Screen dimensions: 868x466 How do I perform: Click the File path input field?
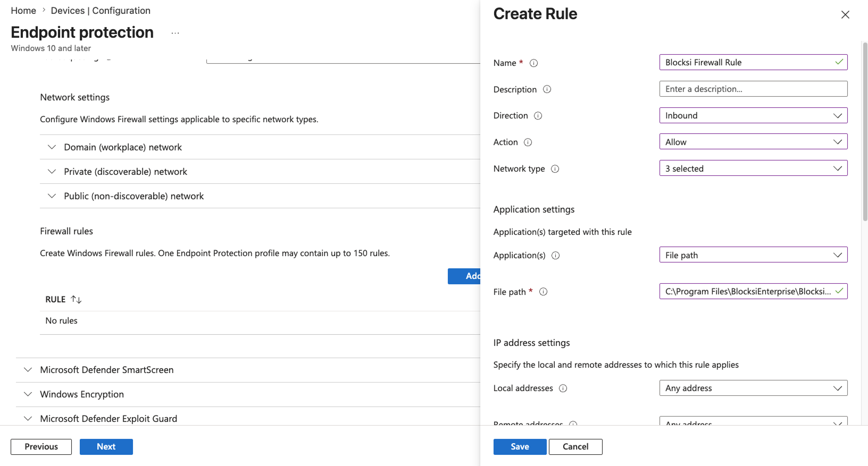pyautogui.click(x=753, y=291)
